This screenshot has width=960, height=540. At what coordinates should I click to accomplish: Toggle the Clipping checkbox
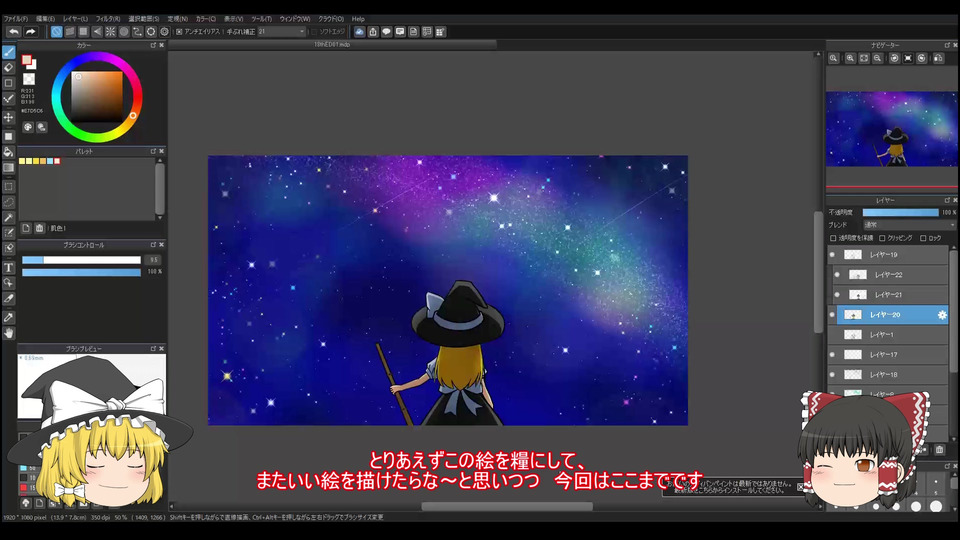(x=882, y=238)
